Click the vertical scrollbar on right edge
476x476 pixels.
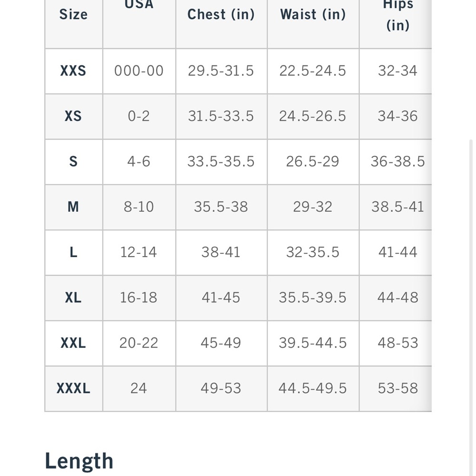(x=471, y=307)
